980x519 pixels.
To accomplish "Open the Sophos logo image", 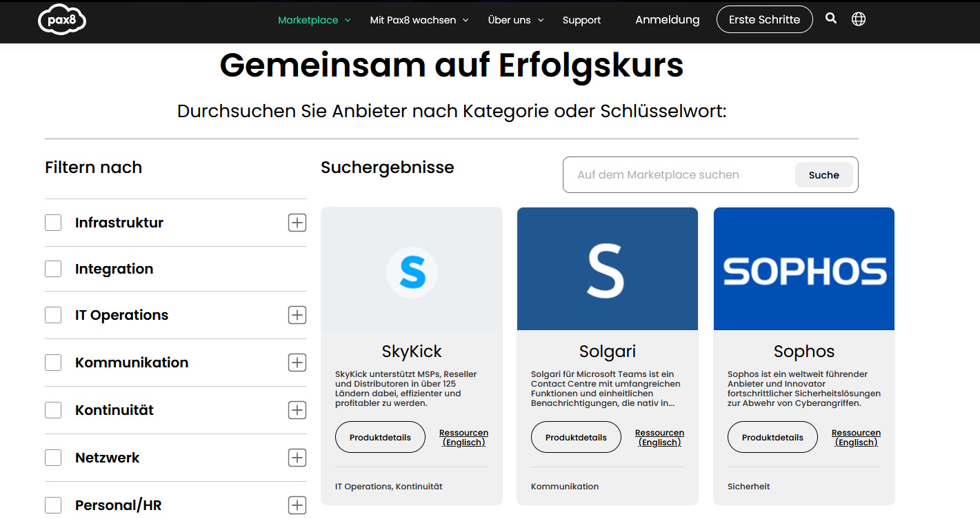I will tap(804, 269).
